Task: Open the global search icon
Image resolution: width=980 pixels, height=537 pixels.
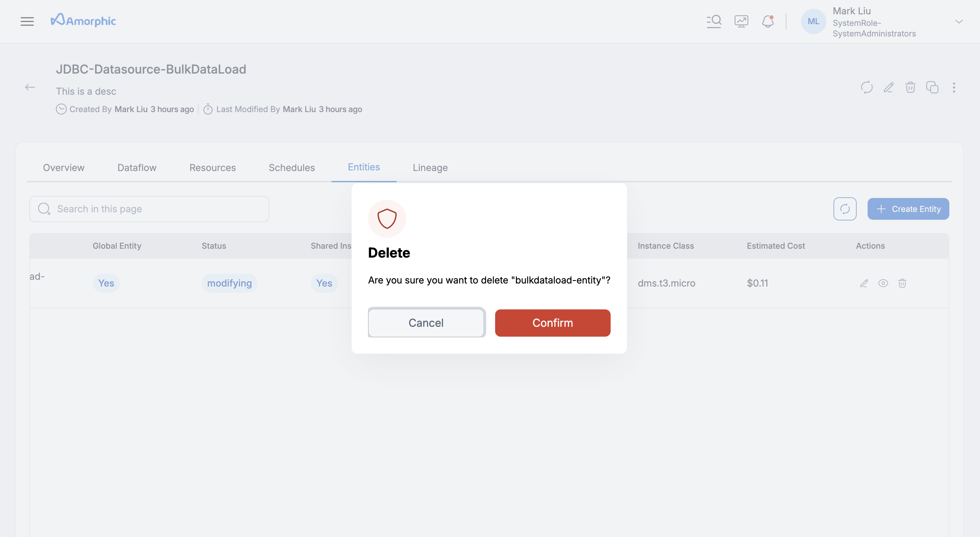Action: coord(714,21)
